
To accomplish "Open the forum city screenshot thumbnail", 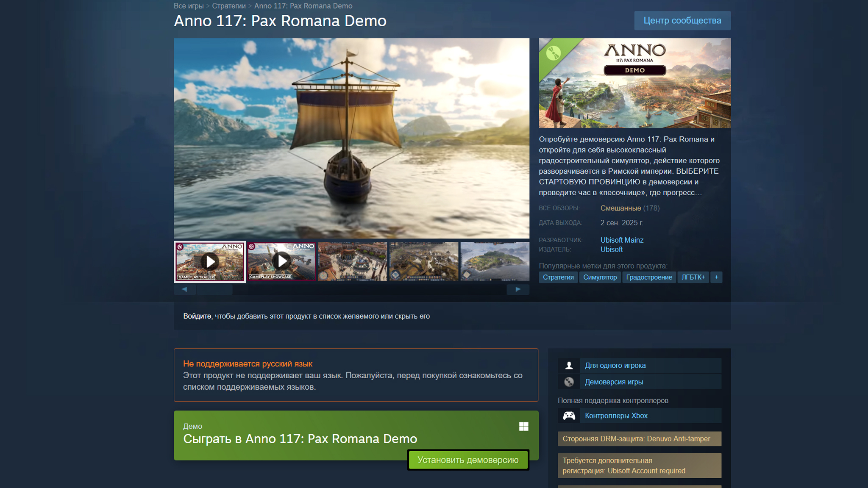I will 353,261.
